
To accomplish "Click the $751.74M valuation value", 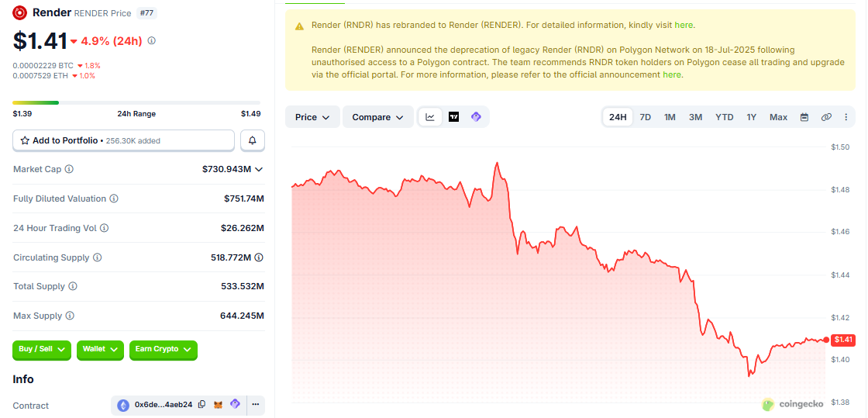I will click(x=244, y=199).
